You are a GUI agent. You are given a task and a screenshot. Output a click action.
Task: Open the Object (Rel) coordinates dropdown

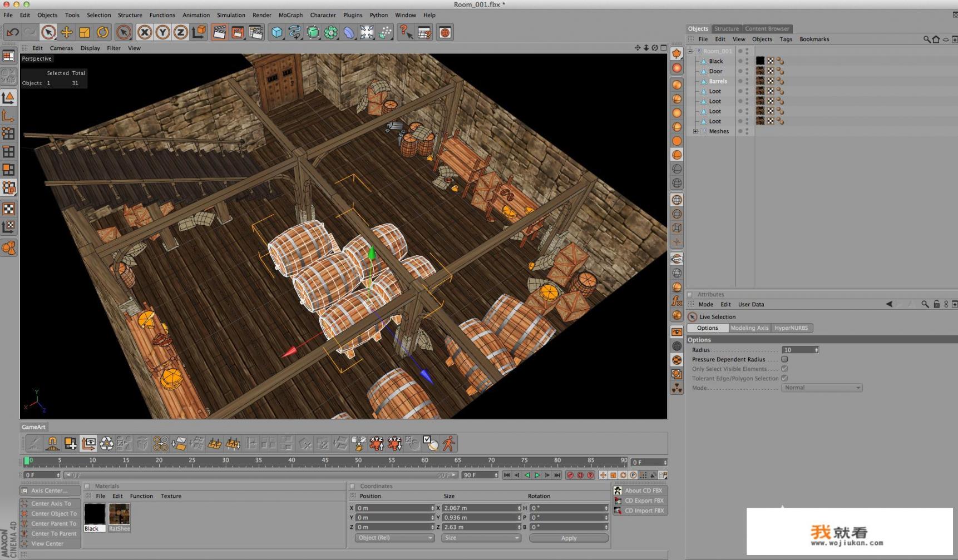(394, 538)
